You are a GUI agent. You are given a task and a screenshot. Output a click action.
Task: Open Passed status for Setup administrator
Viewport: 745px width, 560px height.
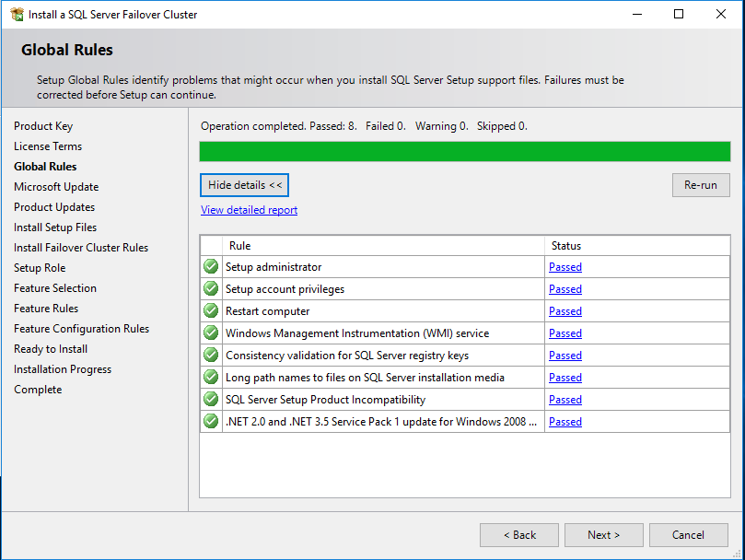pyautogui.click(x=565, y=267)
